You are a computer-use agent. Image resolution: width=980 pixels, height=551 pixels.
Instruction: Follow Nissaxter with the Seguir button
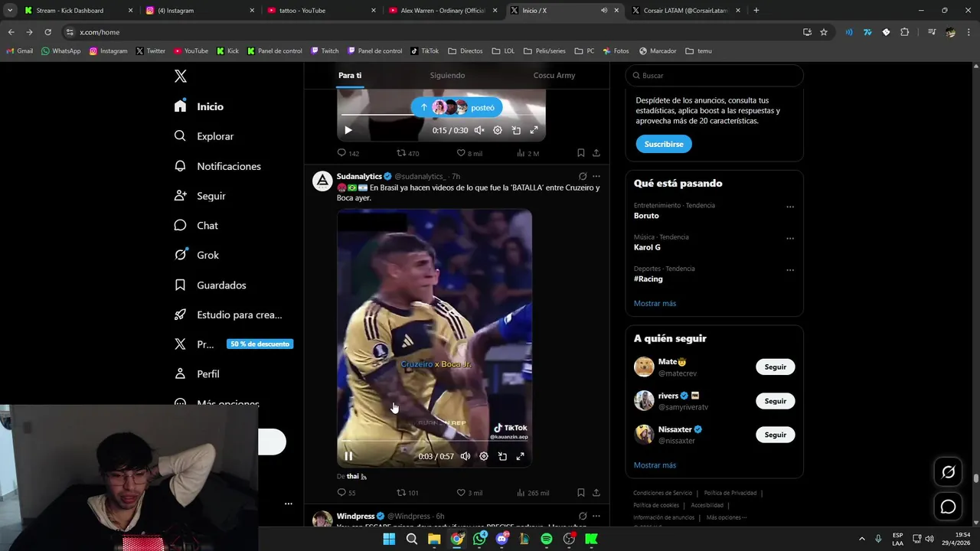[776, 435]
